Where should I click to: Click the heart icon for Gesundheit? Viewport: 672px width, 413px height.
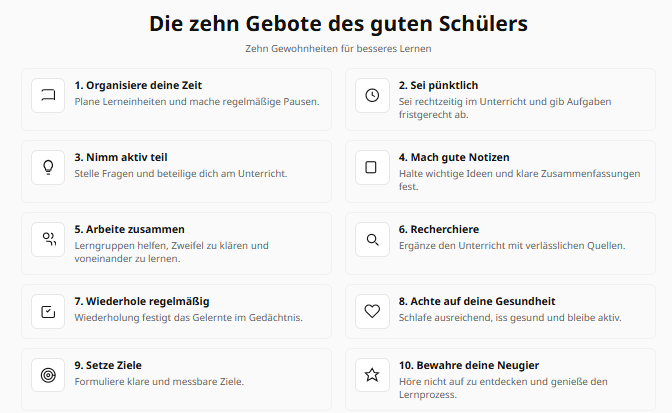[x=372, y=311]
